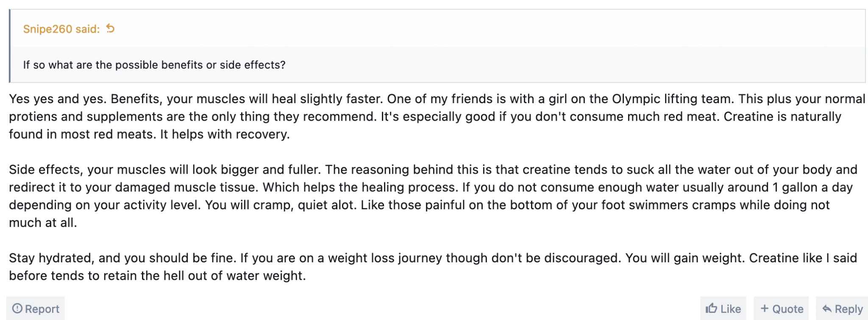868x320 pixels.
Task: Click the sentence "It helps with recovery."
Action: coord(225,134)
